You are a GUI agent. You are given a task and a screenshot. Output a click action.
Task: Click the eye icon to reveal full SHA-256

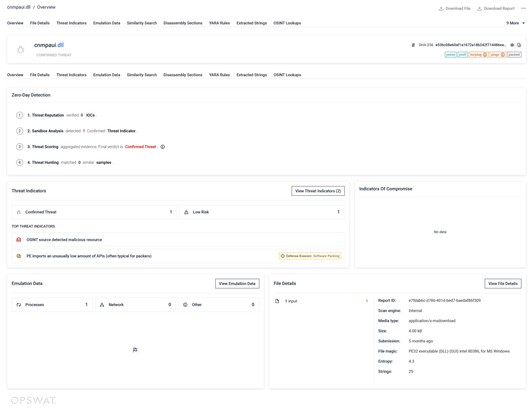tap(512, 45)
